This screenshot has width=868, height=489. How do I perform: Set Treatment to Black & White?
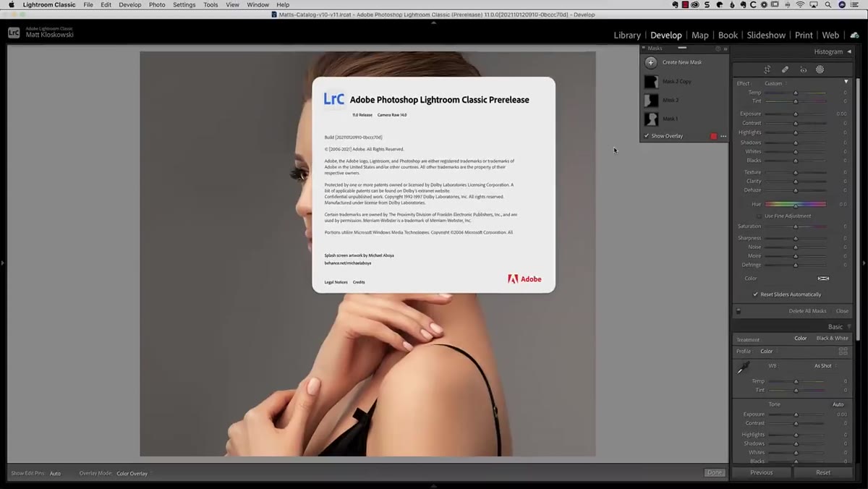click(832, 338)
